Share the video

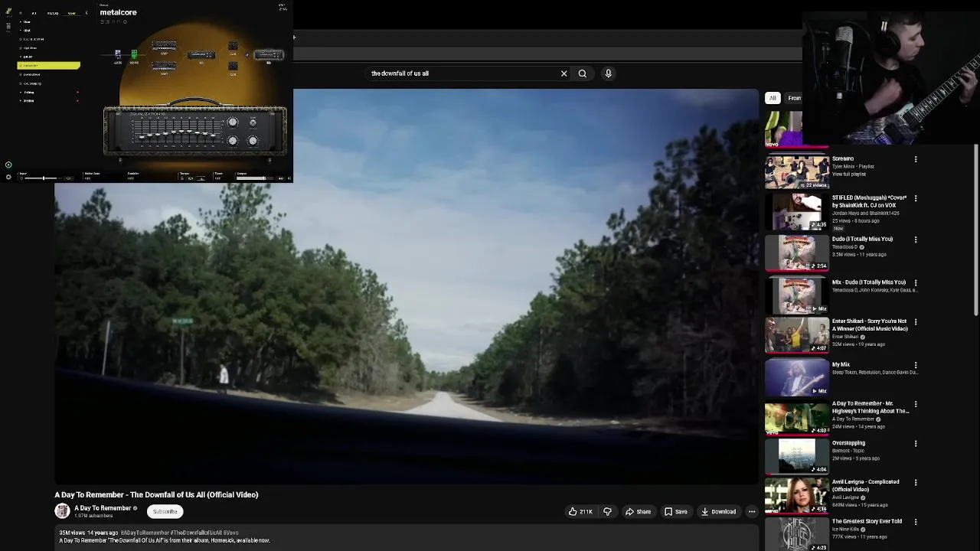tap(639, 512)
